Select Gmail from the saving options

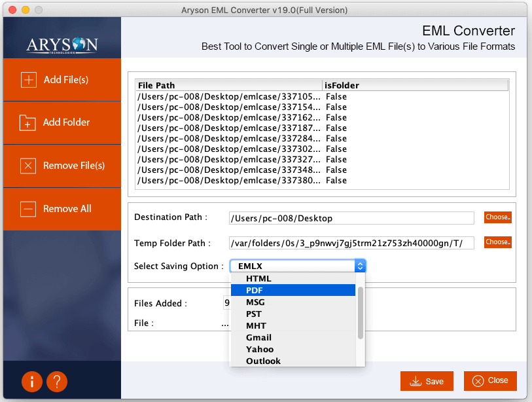pyautogui.click(x=293, y=337)
